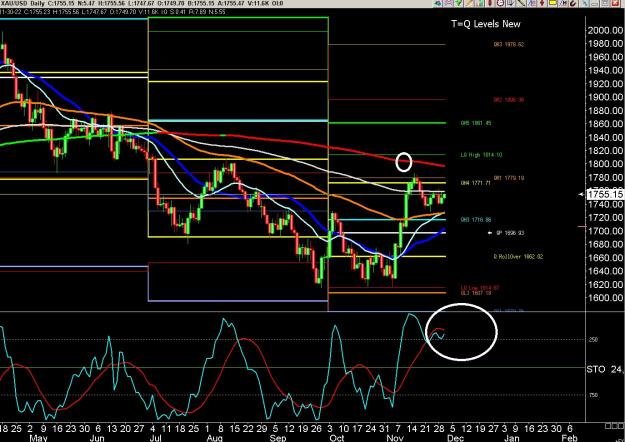The height and width of the screenshot is (442, 625).
Task: Click the red candle-shaped toolbar icon
Action: [x=490, y=3]
